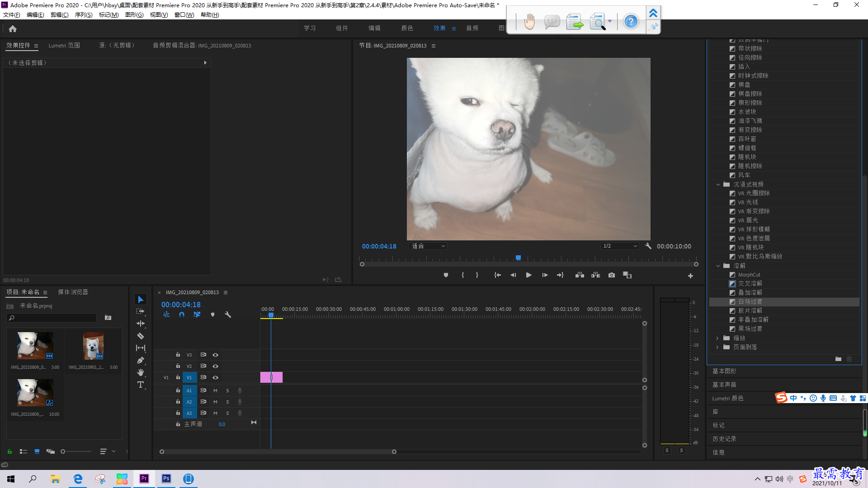Viewport: 868px width, 488px height.
Task: Toggle lock on track A3
Action: 178,413
